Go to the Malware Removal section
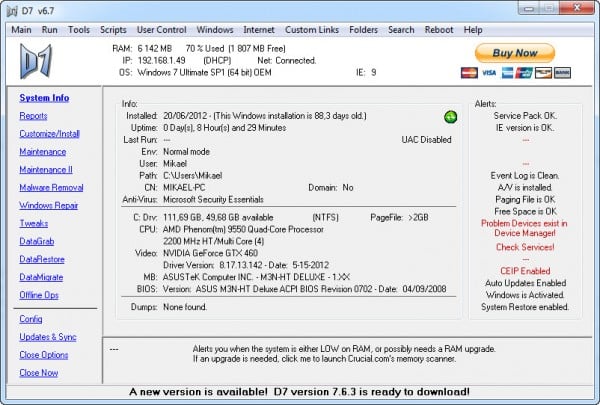600x405 pixels. 51,187
